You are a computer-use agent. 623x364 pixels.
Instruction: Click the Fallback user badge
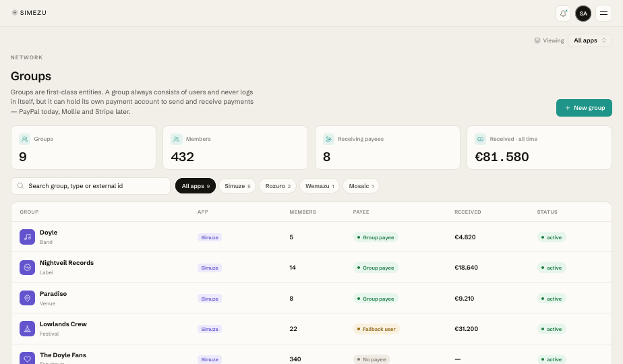(x=376, y=329)
